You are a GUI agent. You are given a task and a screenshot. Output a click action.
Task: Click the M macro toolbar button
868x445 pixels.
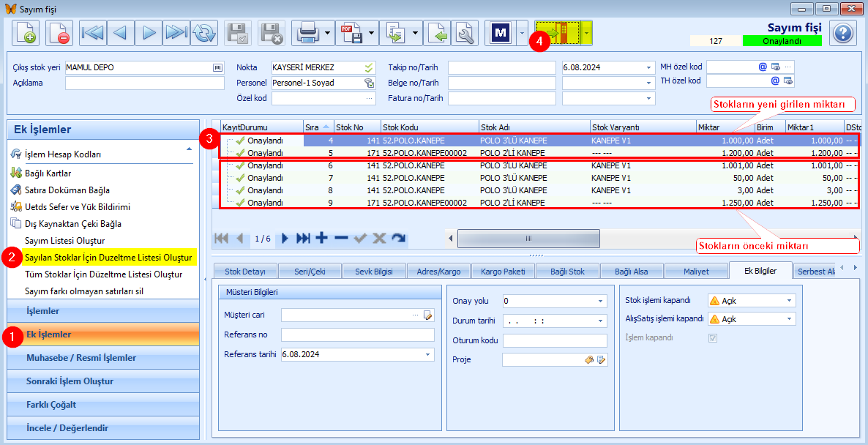click(x=501, y=33)
